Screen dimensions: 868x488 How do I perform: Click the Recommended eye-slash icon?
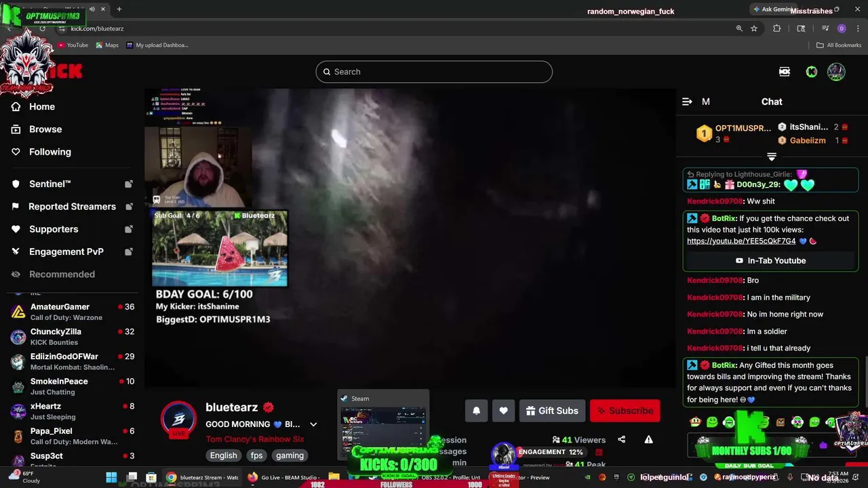pos(16,274)
